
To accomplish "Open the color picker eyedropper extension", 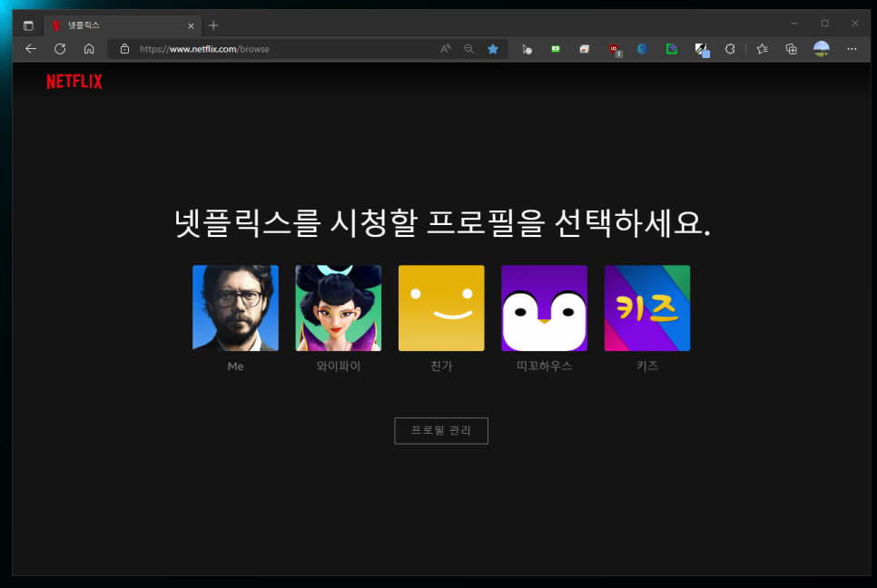I will click(x=702, y=50).
